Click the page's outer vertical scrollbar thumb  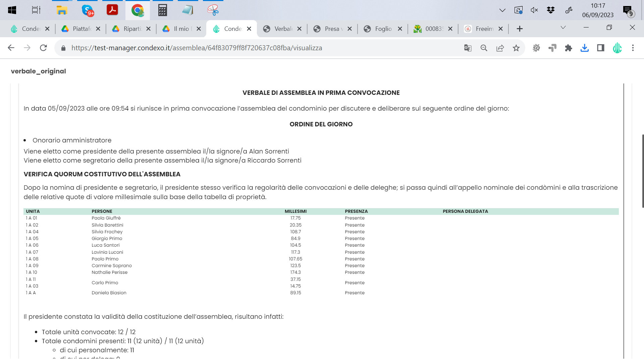[x=643, y=171]
